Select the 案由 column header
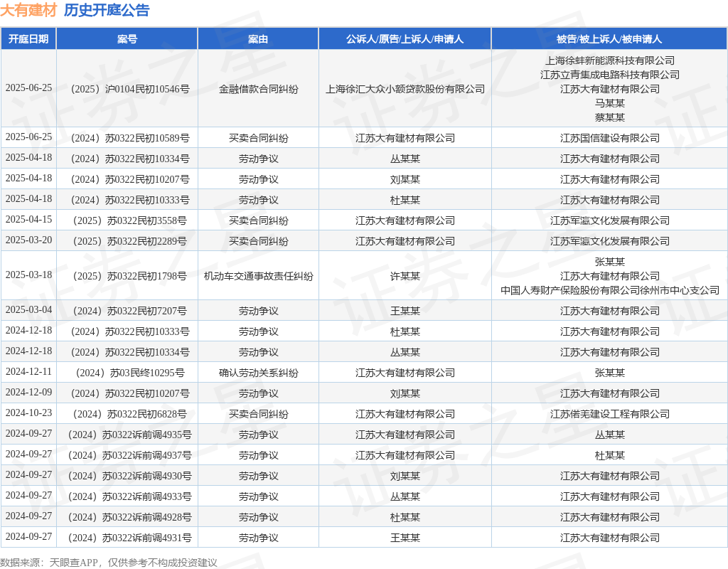This screenshot has height=569, width=728. pyautogui.click(x=257, y=39)
